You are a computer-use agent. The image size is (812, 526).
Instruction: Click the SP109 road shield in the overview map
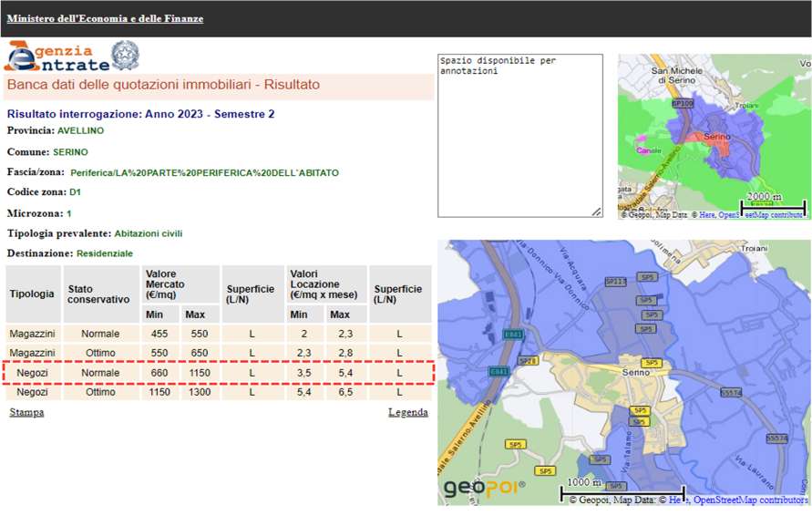pos(682,104)
